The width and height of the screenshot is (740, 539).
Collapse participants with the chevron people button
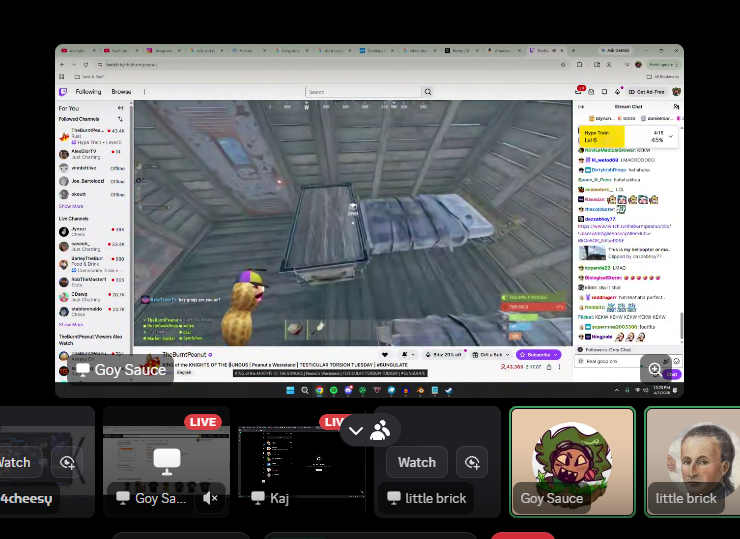pyautogui.click(x=370, y=430)
